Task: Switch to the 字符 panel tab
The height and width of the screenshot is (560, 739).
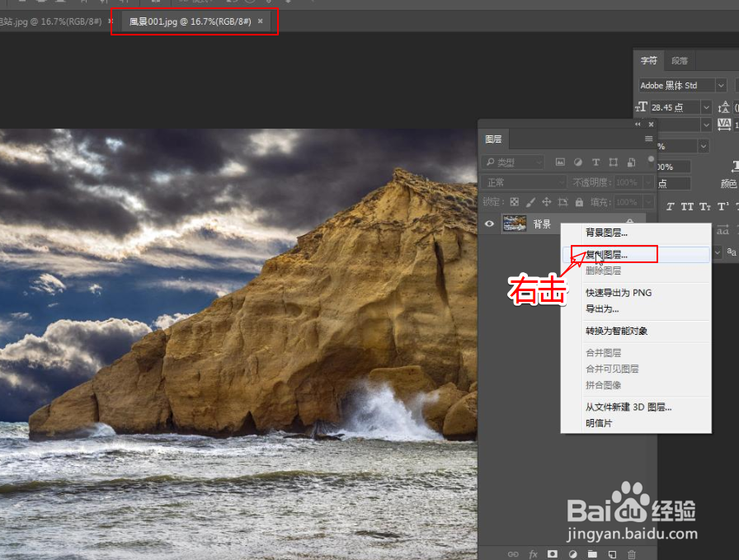Action: [x=649, y=61]
